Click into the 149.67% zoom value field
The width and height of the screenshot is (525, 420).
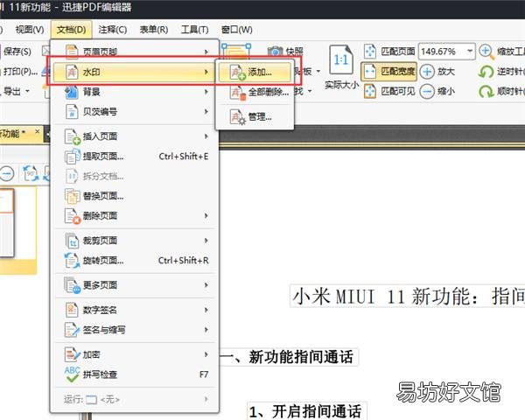pos(442,52)
